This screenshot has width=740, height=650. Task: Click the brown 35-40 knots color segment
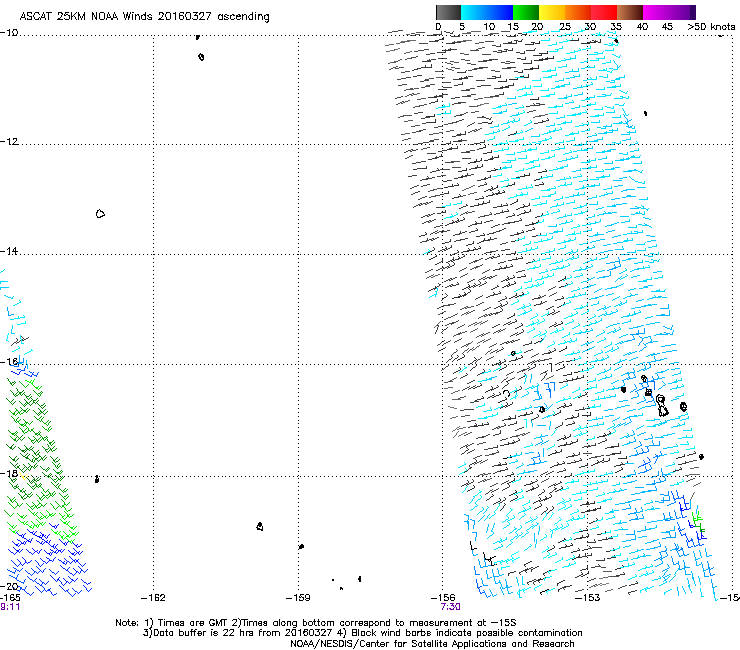pyautogui.click(x=630, y=12)
